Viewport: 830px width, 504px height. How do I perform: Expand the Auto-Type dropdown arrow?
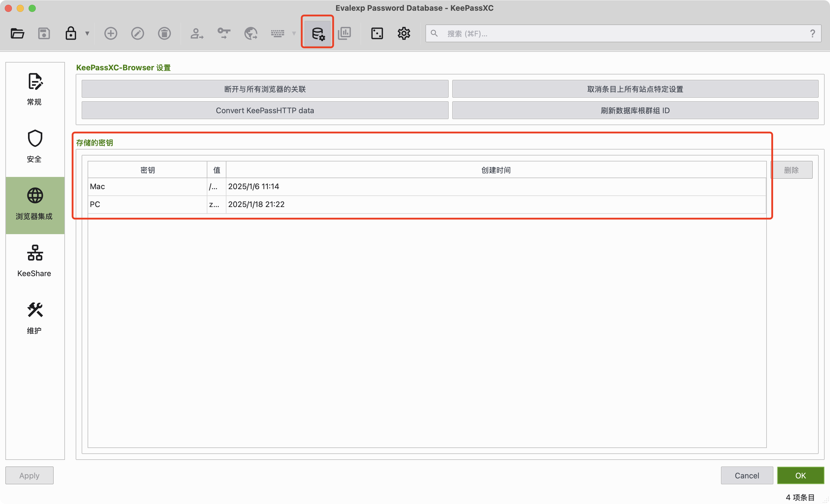pyautogui.click(x=294, y=33)
